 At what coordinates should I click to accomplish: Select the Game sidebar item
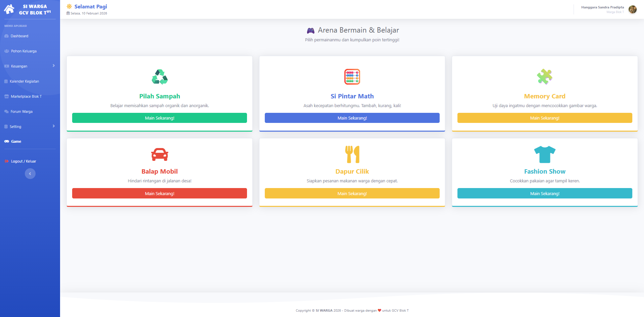(16, 141)
